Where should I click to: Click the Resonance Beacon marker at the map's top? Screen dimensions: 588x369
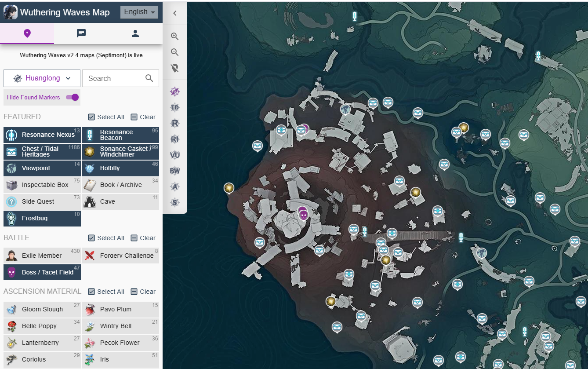355,17
